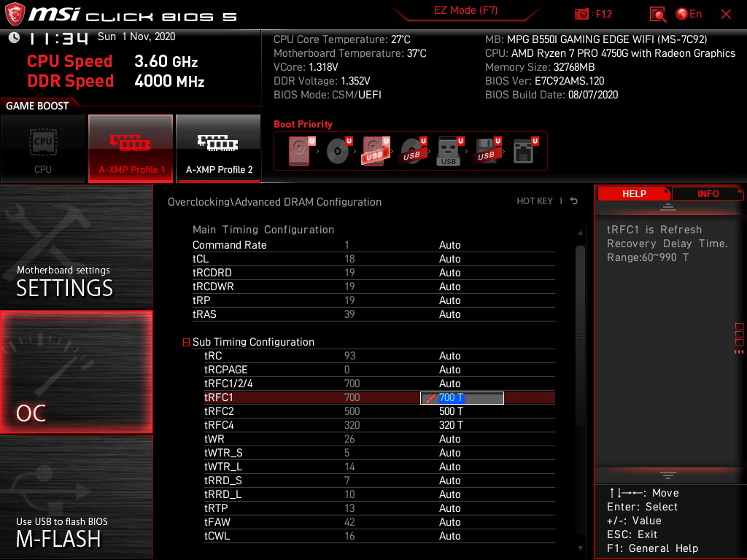This screenshot has width=747, height=560.
Task: Click the clock icon beside the time
Action: coord(15,38)
